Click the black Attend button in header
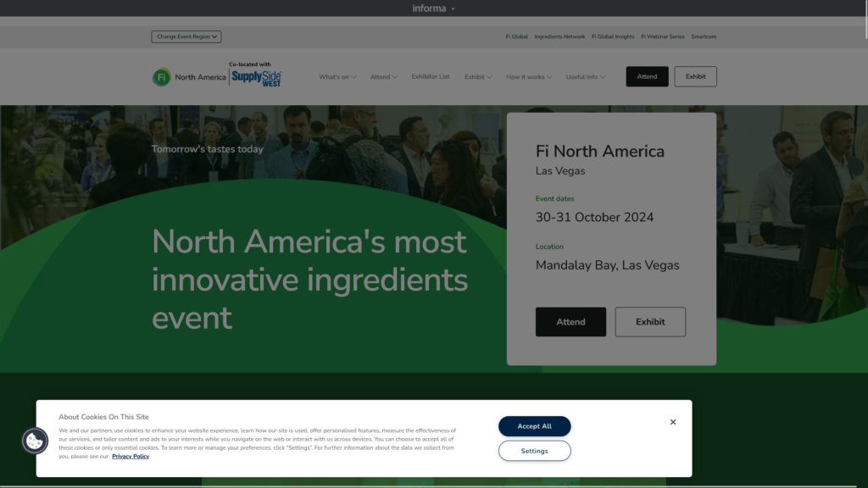This screenshot has width=868, height=488. 647,76
